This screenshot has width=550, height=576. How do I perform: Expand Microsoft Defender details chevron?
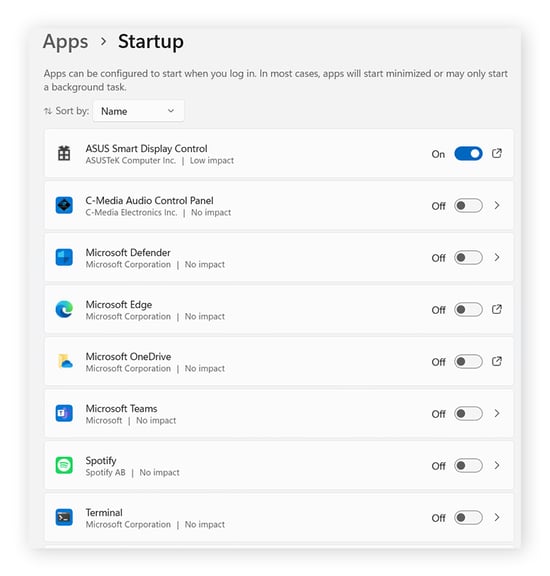click(497, 257)
